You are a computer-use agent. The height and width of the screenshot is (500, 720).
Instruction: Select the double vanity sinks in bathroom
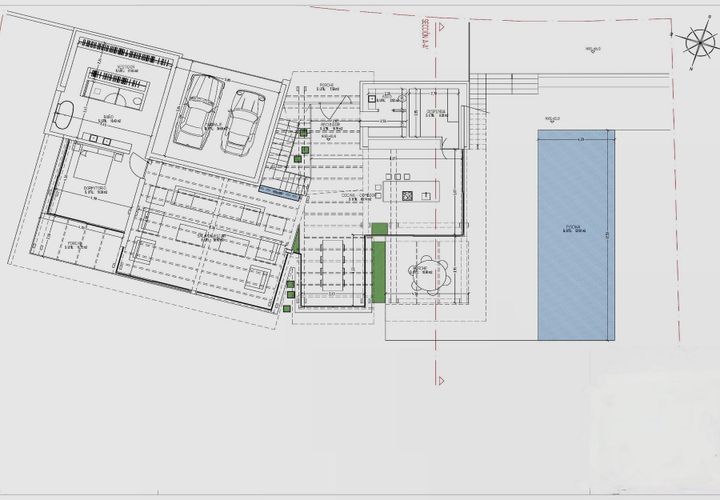pos(100,140)
